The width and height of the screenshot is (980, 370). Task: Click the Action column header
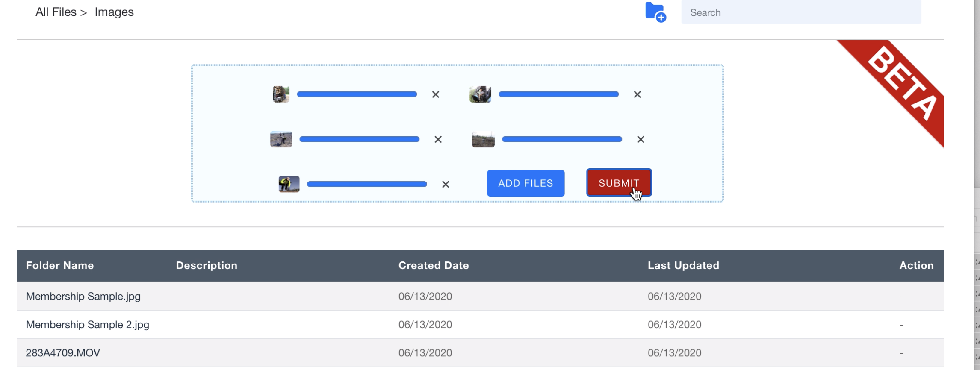[916, 266]
